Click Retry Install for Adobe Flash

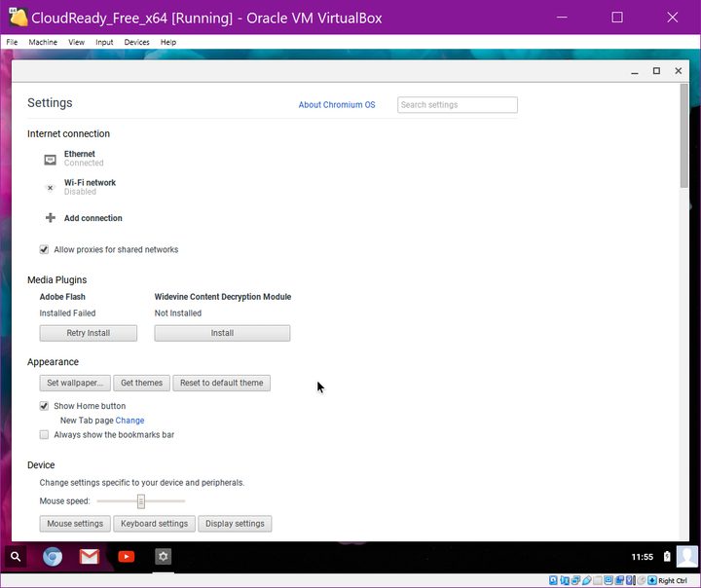(x=88, y=333)
